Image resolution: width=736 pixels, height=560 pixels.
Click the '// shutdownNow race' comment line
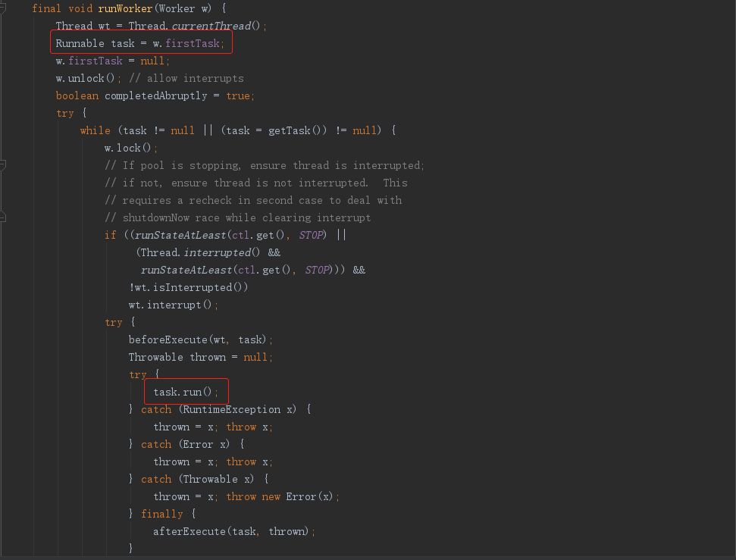point(237,217)
